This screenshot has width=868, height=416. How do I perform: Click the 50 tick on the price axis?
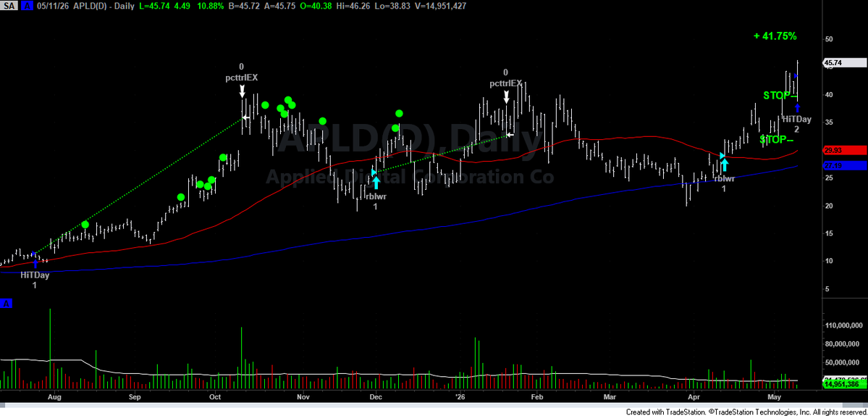click(x=829, y=39)
